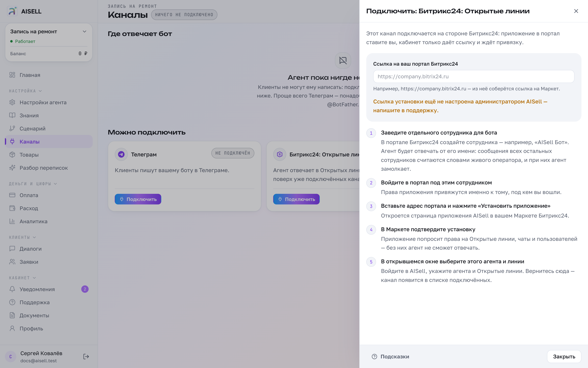The width and height of the screenshot is (588, 368).
Task: Click the Работает status text
Action: [25, 41]
